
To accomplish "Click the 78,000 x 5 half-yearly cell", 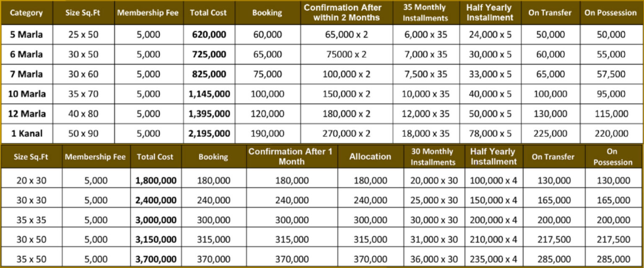I will click(490, 134).
